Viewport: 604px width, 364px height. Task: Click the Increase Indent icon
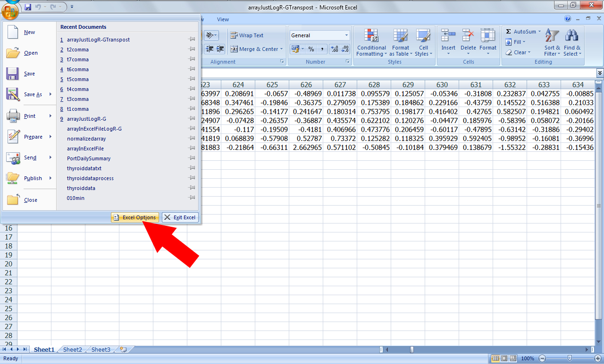[x=220, y=49]
